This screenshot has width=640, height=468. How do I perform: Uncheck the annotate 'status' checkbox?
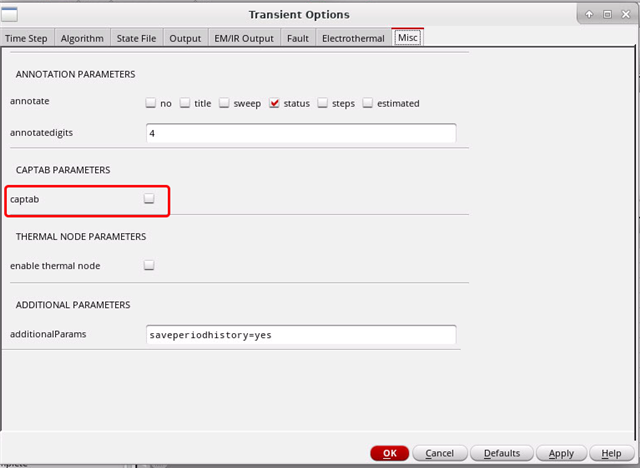click(x=274, y=103)
